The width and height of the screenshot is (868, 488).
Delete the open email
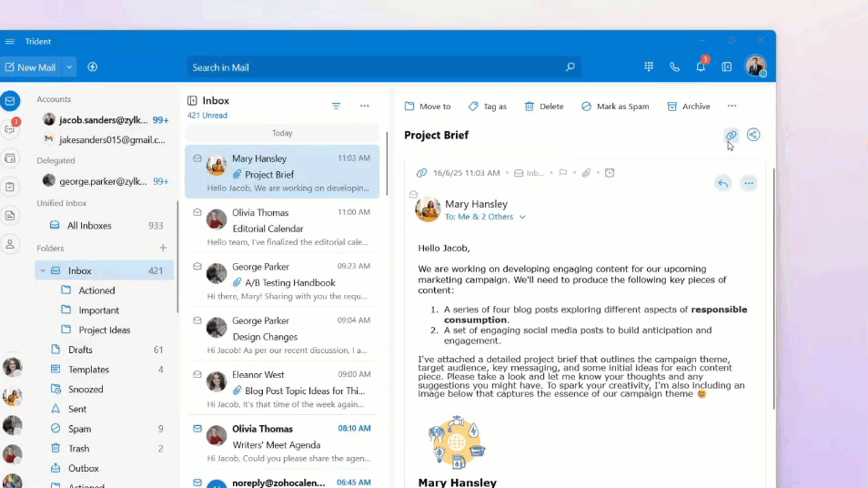(543, 107)
